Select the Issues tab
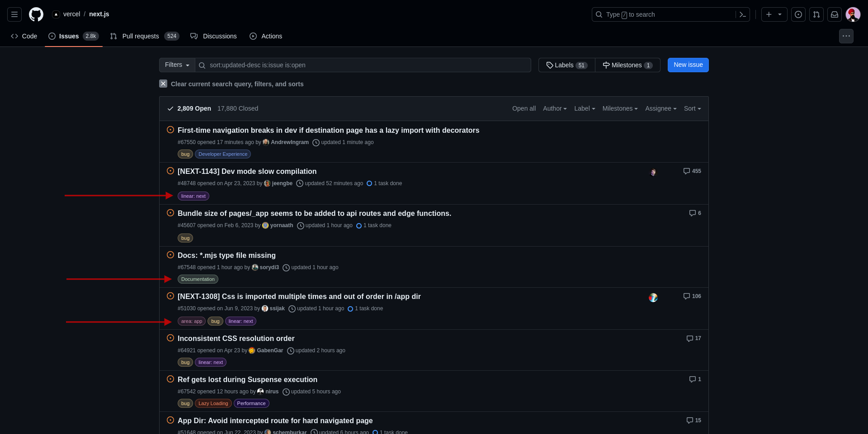Viewport: 868px width, 434px height. click(x=74, y=36)
